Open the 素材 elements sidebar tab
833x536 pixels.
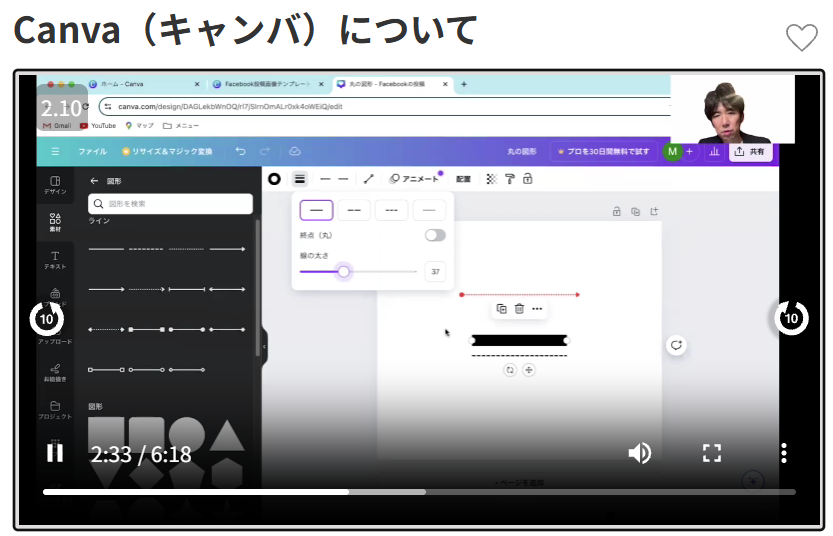tap(55, 222)
